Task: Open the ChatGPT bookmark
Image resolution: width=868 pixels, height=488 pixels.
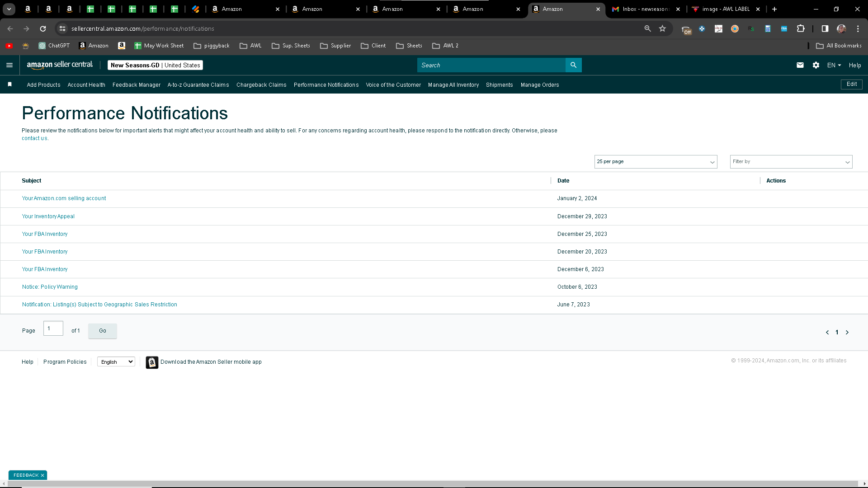Action: pos(54,46)
